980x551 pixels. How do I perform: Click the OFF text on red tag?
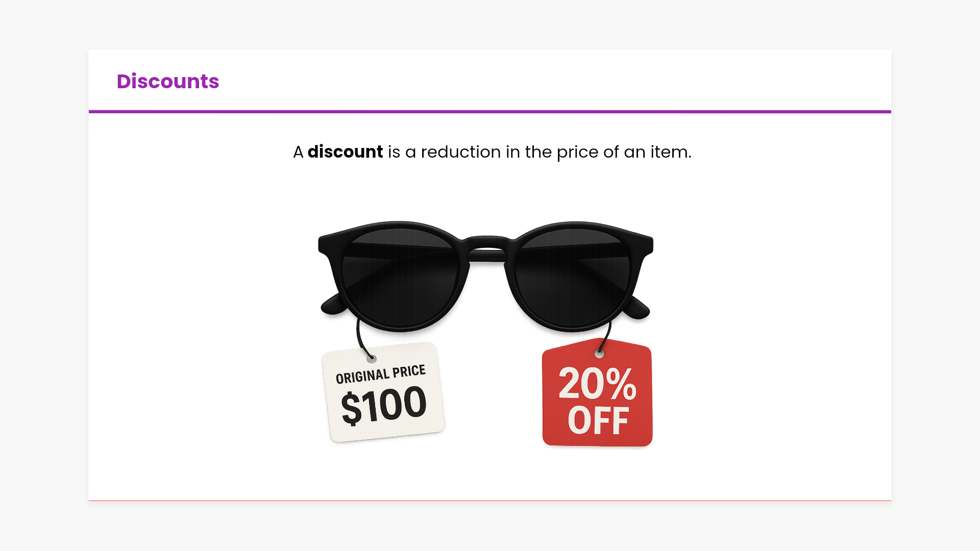[x=598, y=421]
